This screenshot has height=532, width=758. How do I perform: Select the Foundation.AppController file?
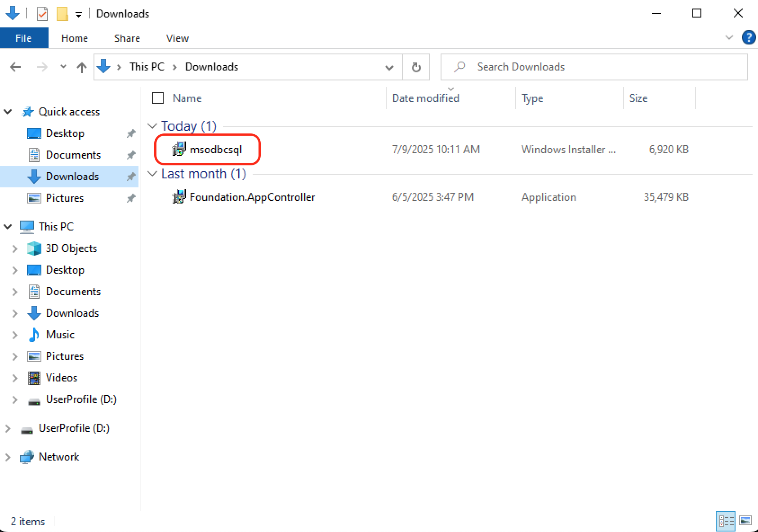point(252,197)
